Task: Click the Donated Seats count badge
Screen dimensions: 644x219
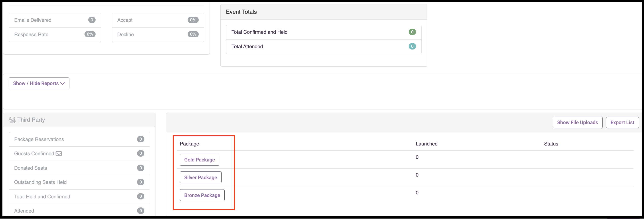Action: (x=141, y=168)
